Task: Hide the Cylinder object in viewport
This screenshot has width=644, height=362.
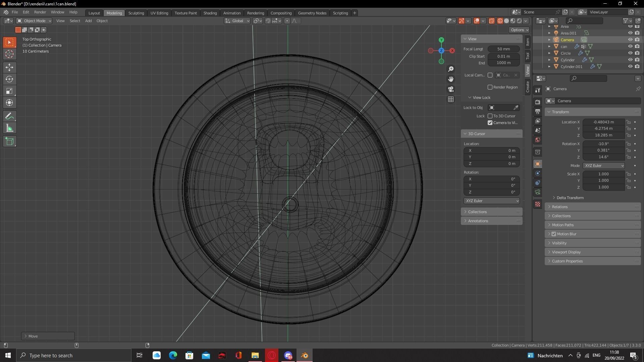Action: point(631,60)
